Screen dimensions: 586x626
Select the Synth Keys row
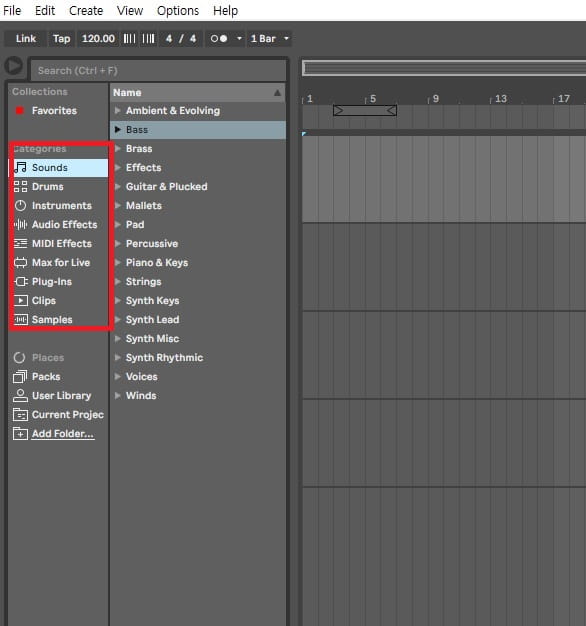[x=198, y=301]
